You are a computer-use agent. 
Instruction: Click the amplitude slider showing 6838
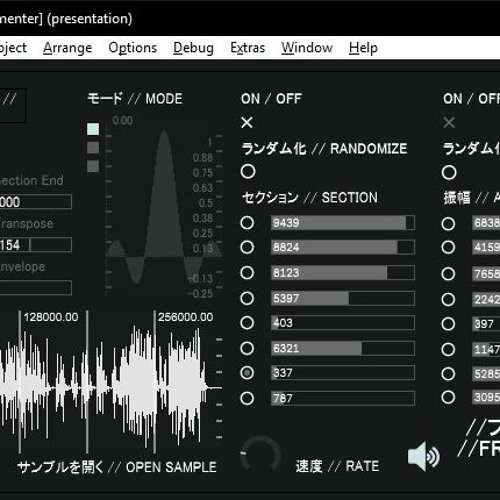(486, 223)
